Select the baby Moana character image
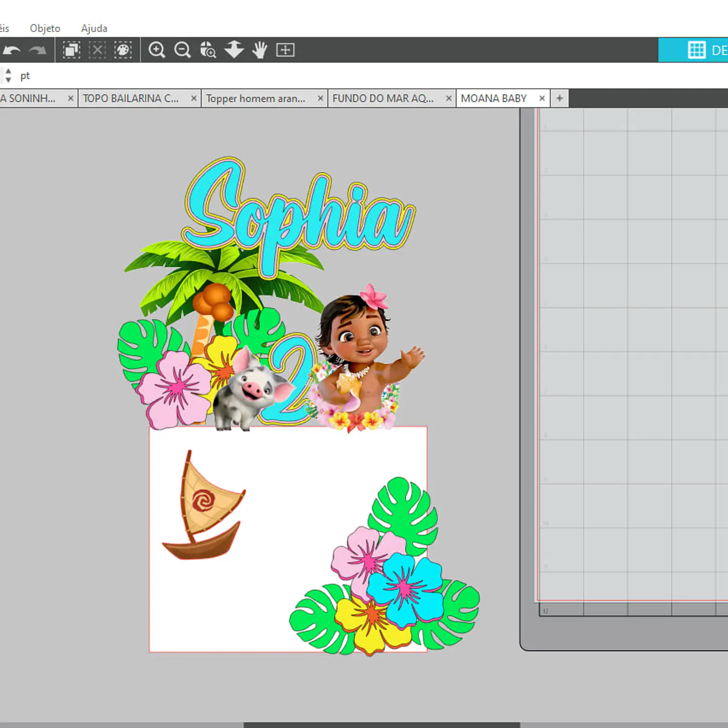This screenshot has width=728, height=728. pos(366,358)
